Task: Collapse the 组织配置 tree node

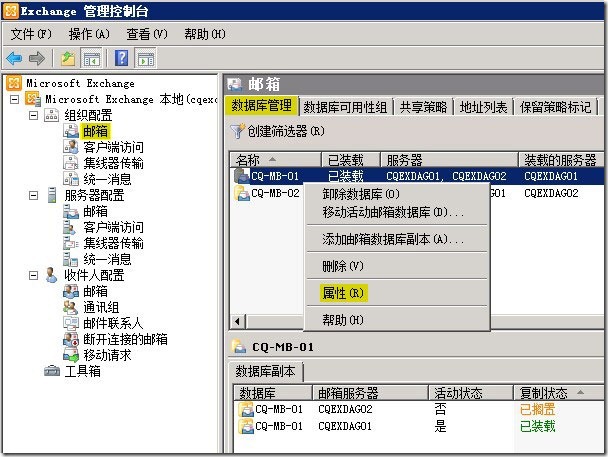Action: (33, 115)
